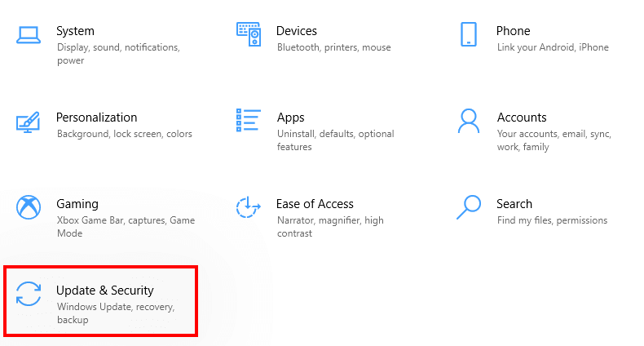Open Update & Security title
Screen dimensions: 644x346
[104, 291]
